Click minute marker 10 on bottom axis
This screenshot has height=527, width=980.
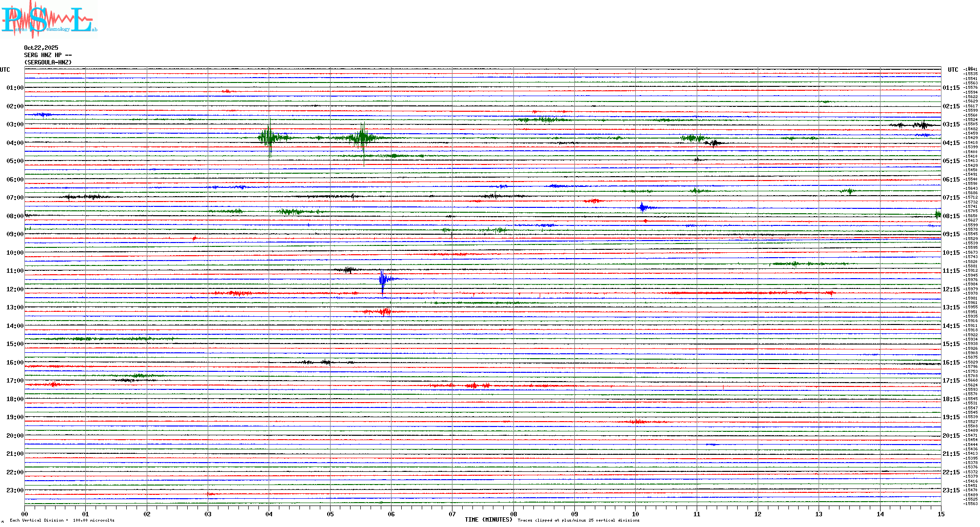635,514
